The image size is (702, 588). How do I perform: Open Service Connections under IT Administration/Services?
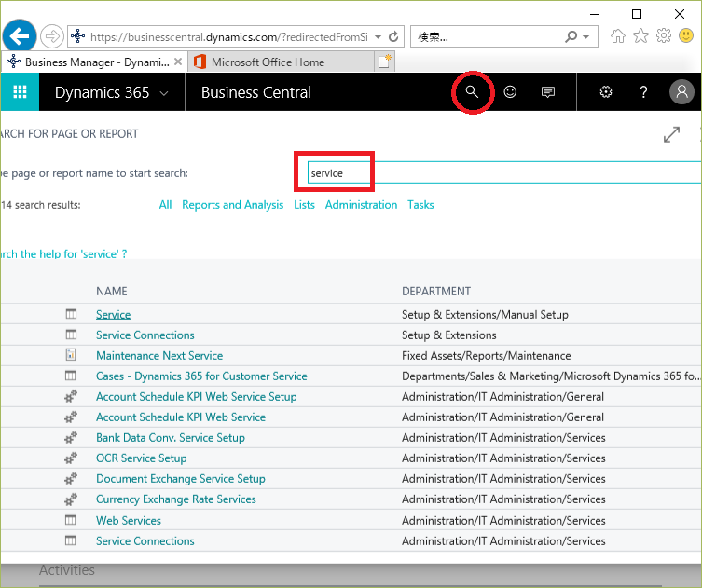[x=145, y=541]
